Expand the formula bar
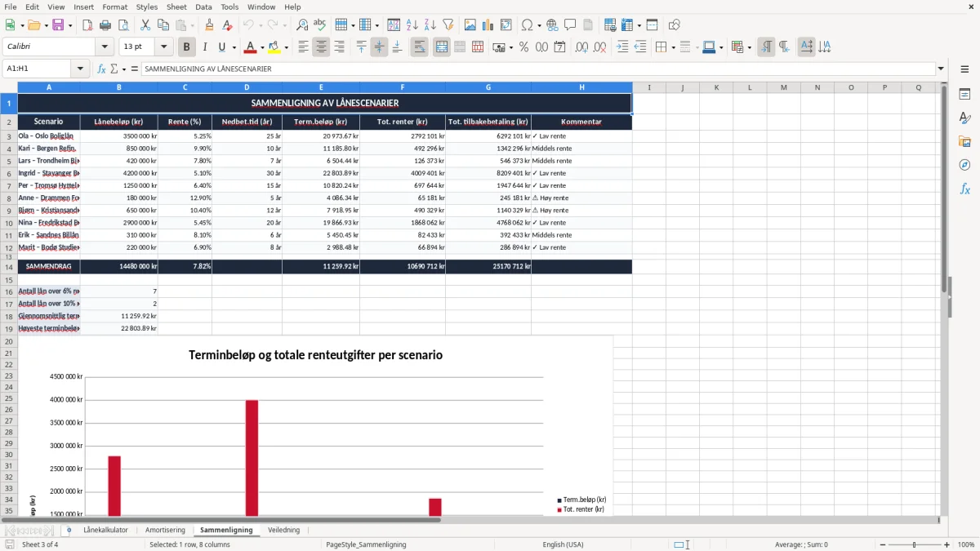Image resolution: width=980 pixels, height=551 pixels. 941,69
